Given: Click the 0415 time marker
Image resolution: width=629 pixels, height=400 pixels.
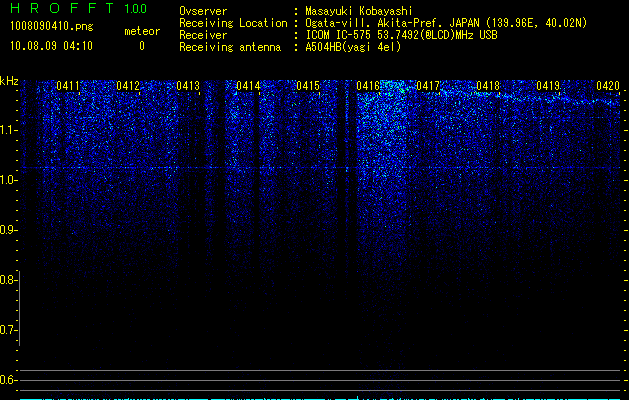Looking at the screenshot, I should coord(308,85).
